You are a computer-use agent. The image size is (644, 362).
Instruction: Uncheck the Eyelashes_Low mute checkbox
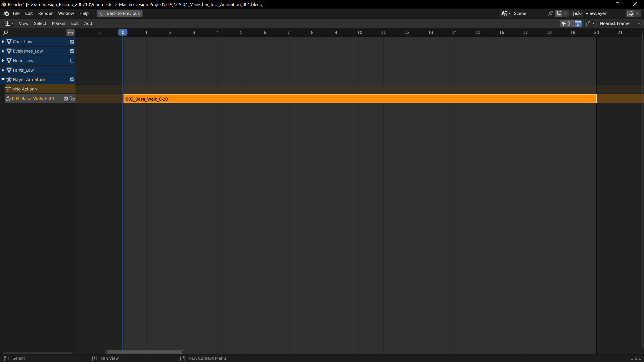(72, 51)
